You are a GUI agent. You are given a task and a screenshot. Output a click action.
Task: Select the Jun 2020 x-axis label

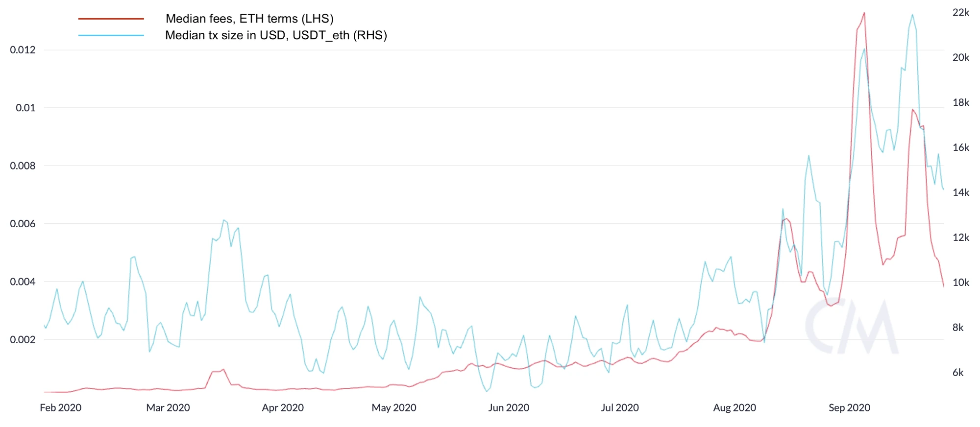[x=509, y=407]
